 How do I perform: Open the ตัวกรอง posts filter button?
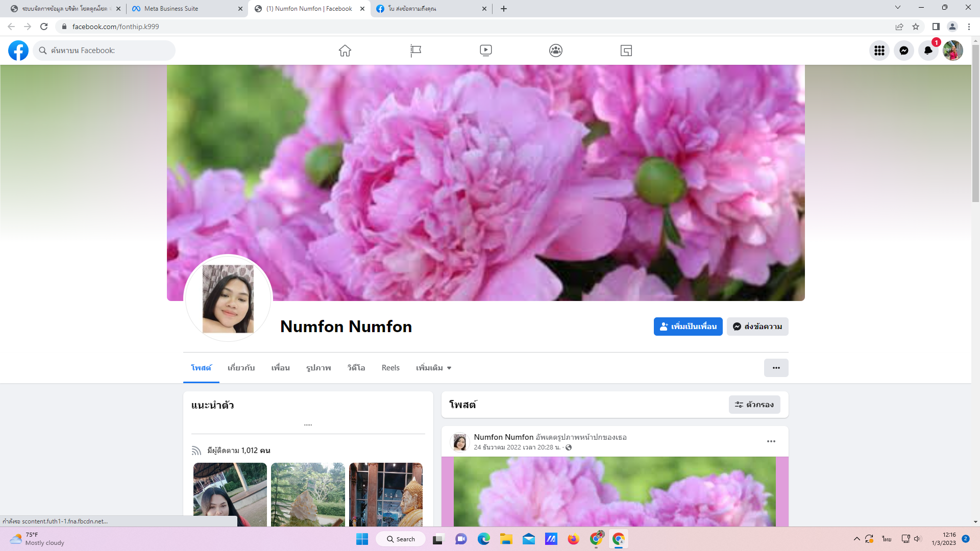tap(754, 405)
